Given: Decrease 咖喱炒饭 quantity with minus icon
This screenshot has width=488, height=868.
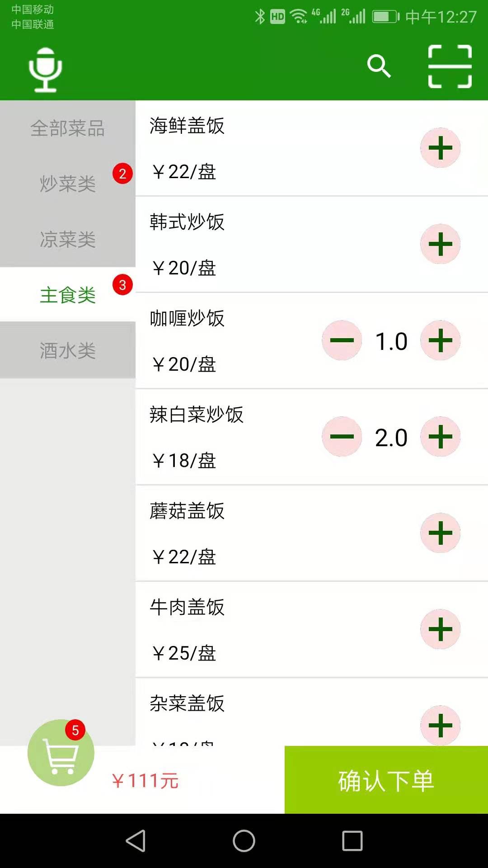Looking at the screenshot, I should [x=342, y=340].
